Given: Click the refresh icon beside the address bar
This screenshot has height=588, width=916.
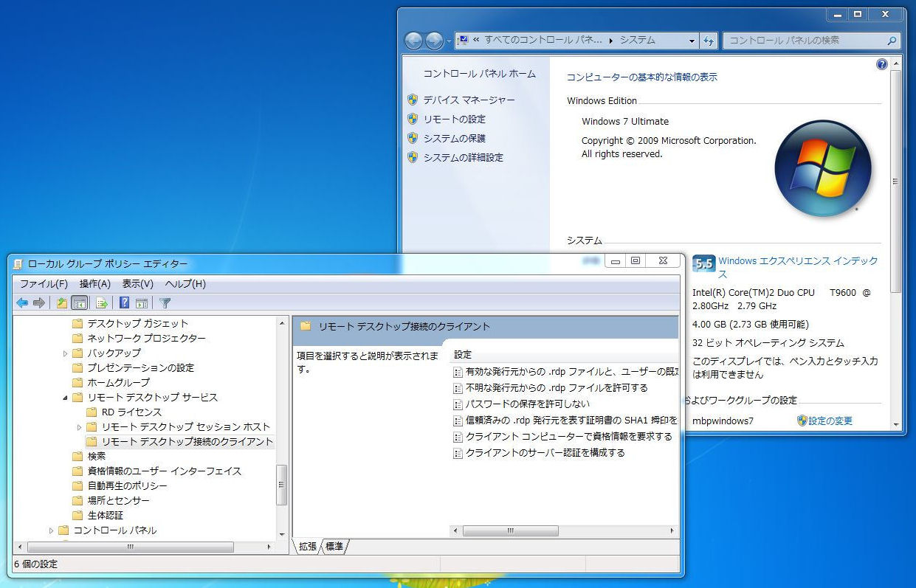Looking at the screenshot, I should tap(709, 41).
